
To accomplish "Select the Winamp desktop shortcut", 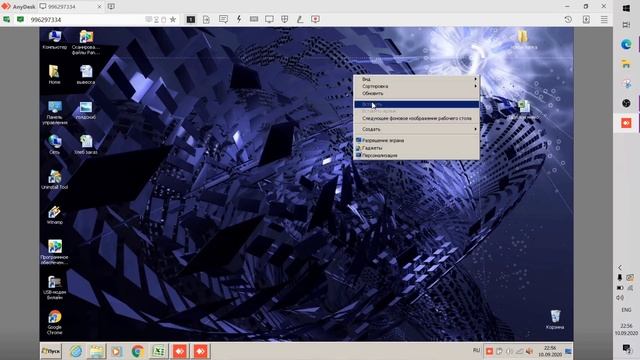I will click(54, 215).
